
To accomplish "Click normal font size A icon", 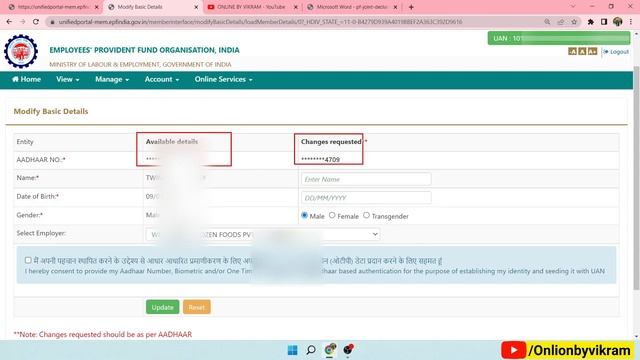I will 582,51.
